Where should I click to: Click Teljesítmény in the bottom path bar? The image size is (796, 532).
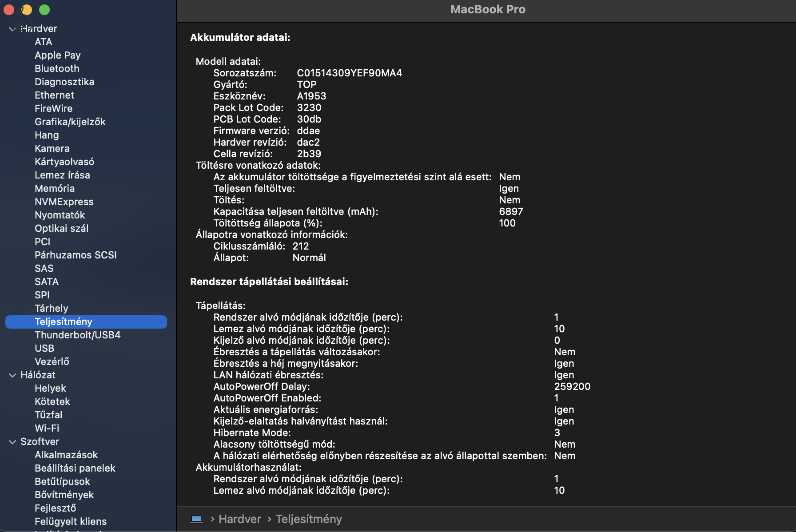[309, 519]
